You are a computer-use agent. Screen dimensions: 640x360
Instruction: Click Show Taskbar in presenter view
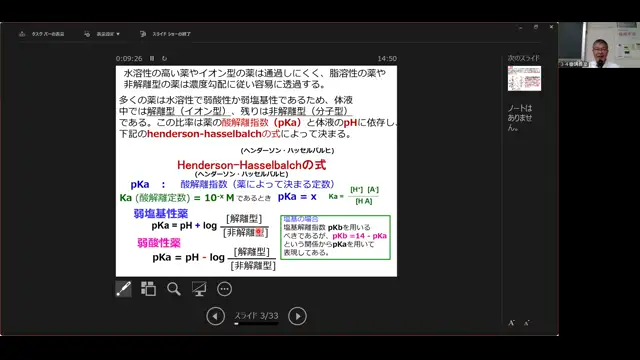42,34
